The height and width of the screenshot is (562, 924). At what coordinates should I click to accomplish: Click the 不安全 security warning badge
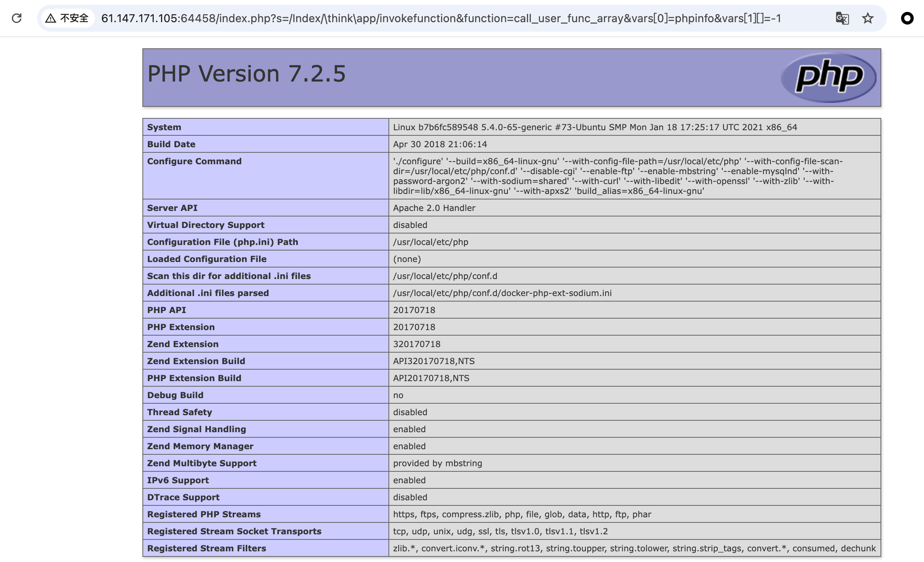[74, 18]
